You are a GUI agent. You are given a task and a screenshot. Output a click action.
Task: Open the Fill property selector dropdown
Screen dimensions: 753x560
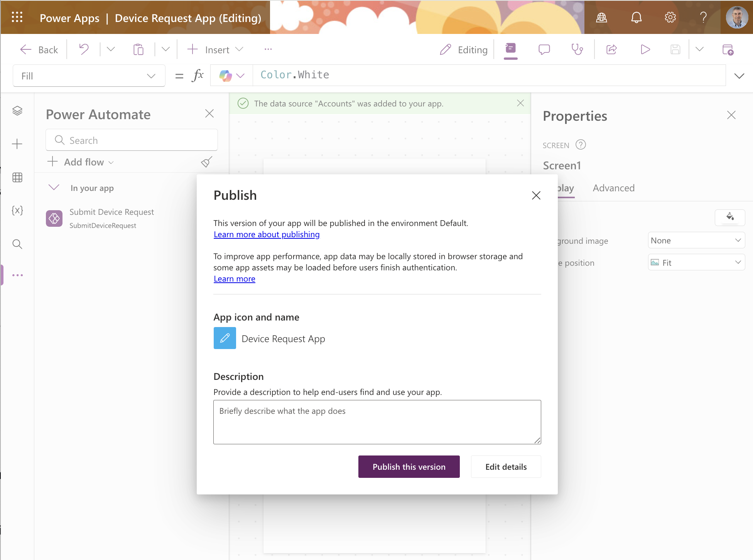(89, 76)
